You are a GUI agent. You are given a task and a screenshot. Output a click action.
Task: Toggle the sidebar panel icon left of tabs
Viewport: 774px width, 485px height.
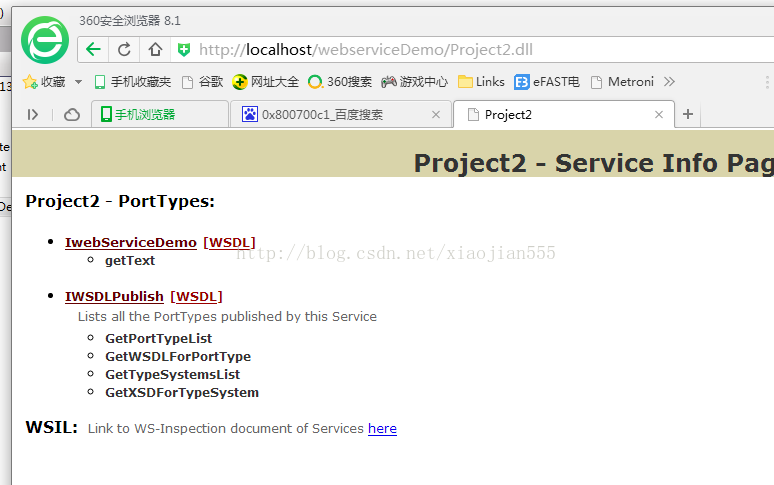[33, 115]
